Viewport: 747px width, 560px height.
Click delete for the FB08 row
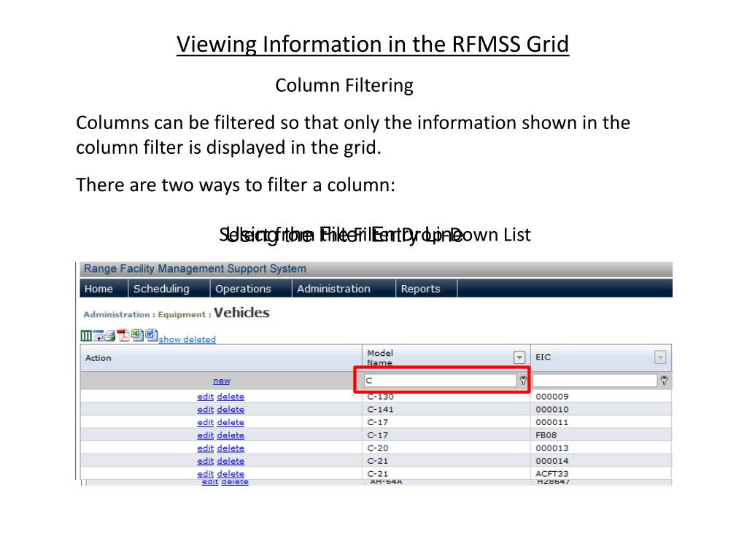pos(231,435)
